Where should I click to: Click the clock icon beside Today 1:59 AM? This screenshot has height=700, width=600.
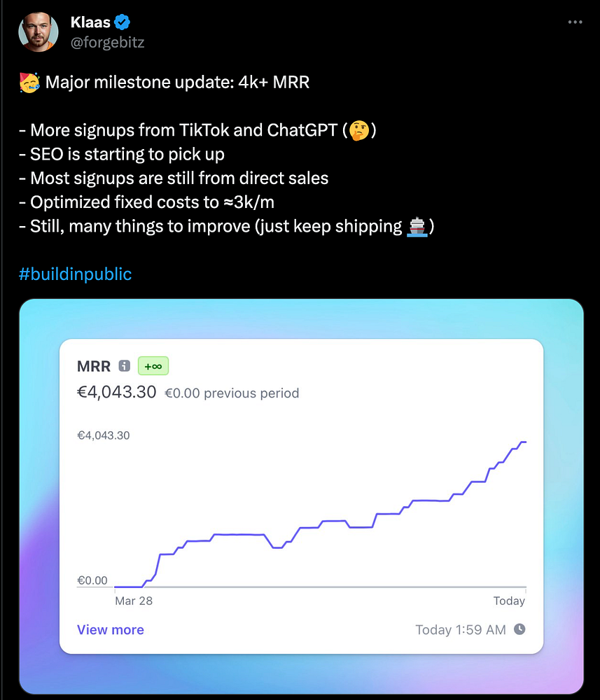point(519,629)
